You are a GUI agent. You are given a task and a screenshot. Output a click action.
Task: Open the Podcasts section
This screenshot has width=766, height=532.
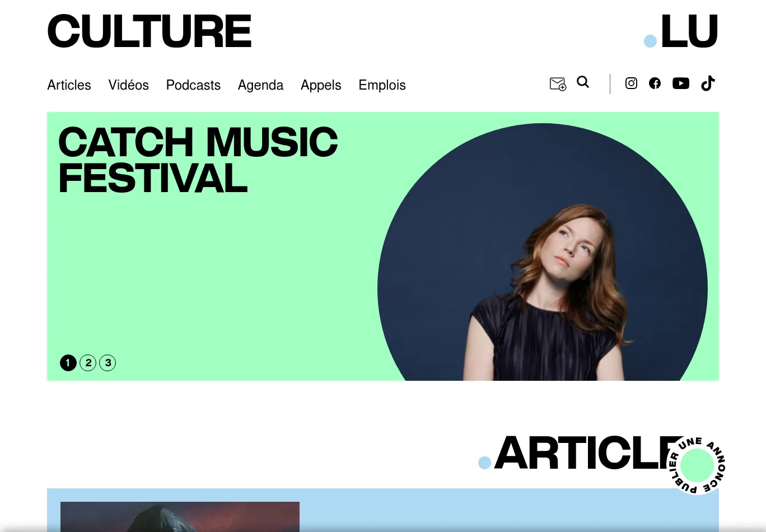pyautogui.click(x=193, y=85)
